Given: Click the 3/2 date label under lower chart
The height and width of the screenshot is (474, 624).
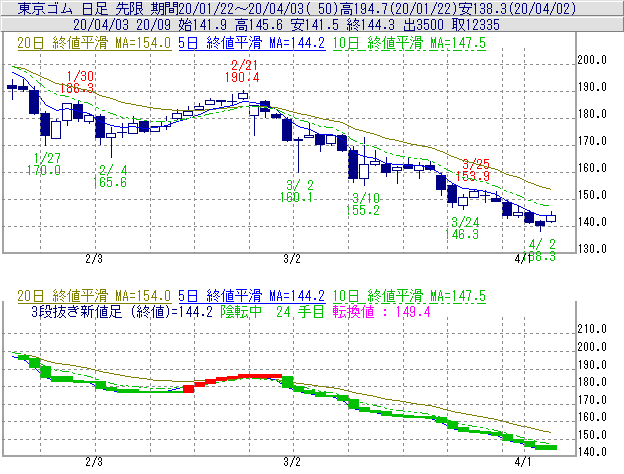Looking at the screenshot, I should (292, 462).
